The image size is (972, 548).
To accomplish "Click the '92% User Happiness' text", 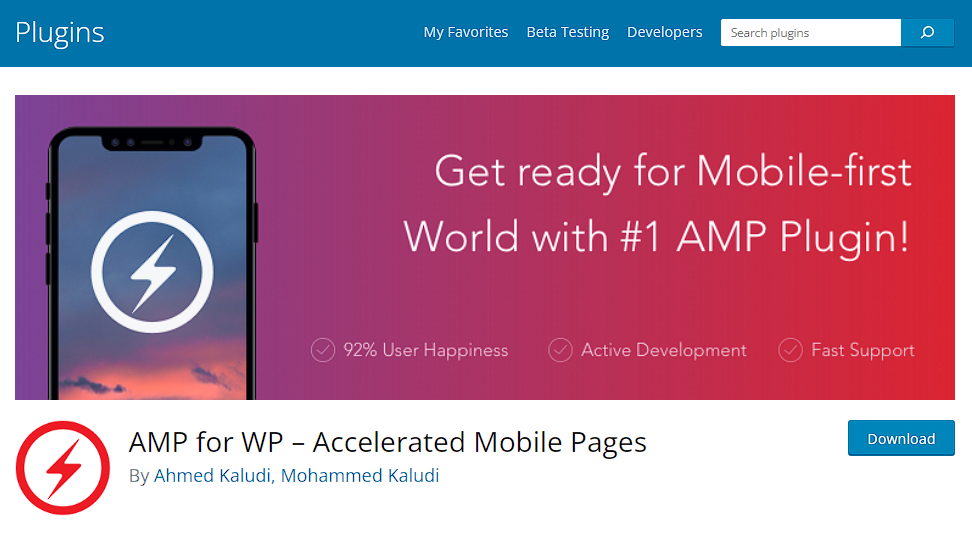I will [x=426, y=350].
